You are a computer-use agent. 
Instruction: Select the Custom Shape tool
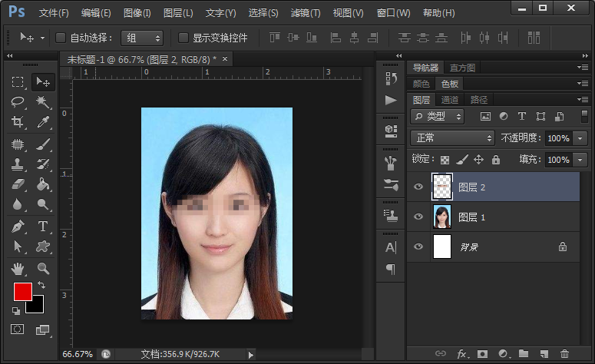point(43,247)
